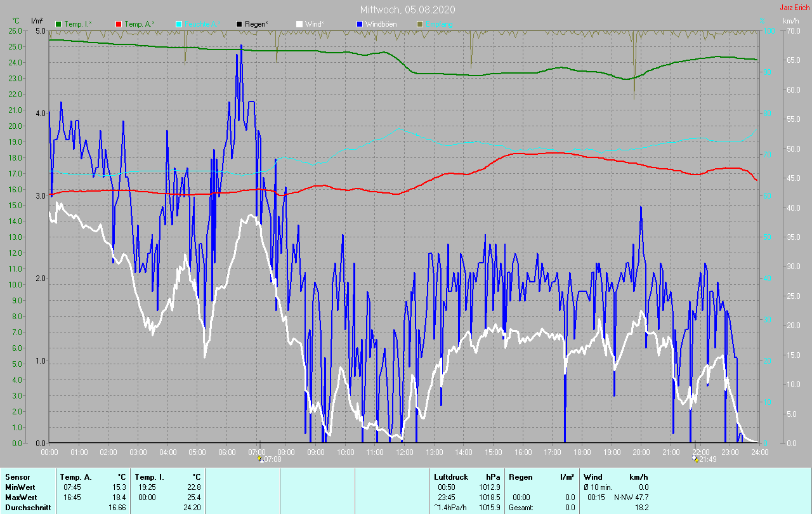812x514 pixels.
Task: Click the red Temp. A. legend square
Action: pos(118,24)
